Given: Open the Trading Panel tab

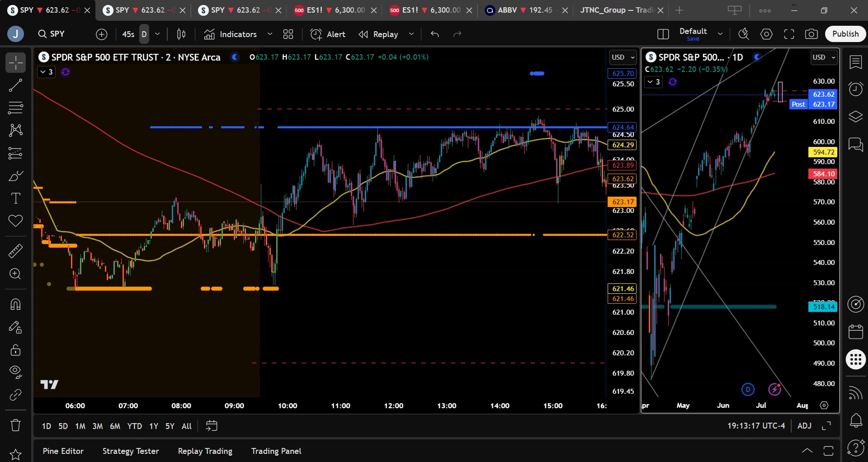Looking at the screenshot, I should (276, 451).
